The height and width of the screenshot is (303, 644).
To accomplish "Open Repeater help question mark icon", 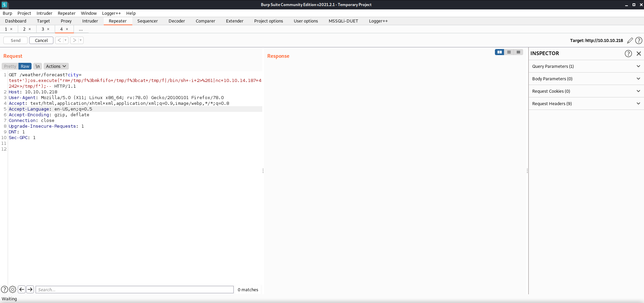I will click(639, 41).
